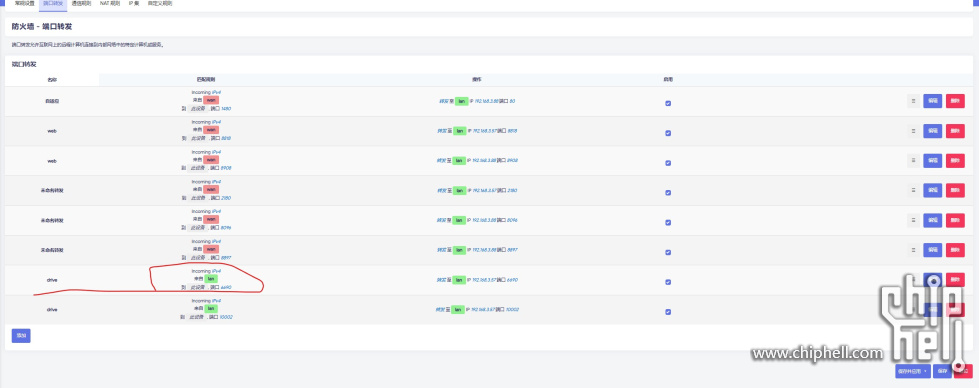Click the IPv4 link in the port 1480 row

(217, 92)
